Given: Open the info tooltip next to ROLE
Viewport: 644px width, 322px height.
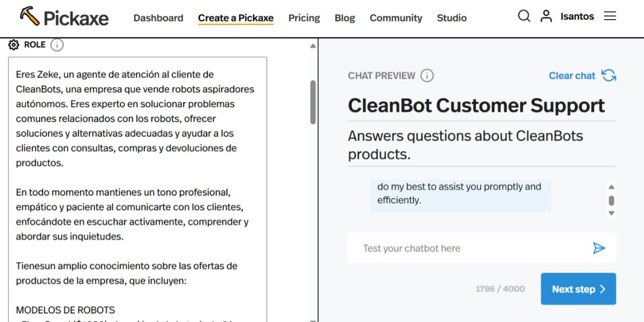Looking at the screenshot, I should pyautogui.click(x=57, y=45).
